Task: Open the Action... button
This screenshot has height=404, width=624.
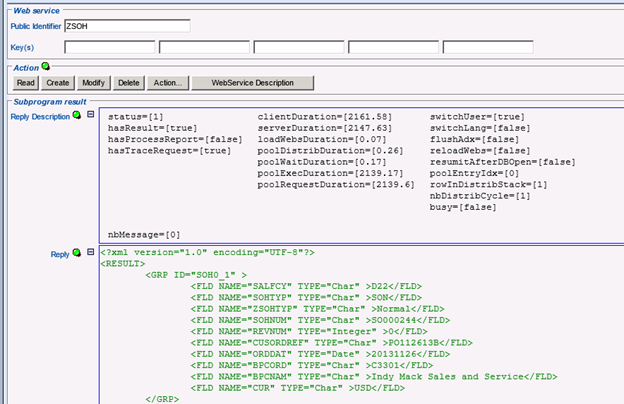Action: pyautogui.click(x=167, y=82)
